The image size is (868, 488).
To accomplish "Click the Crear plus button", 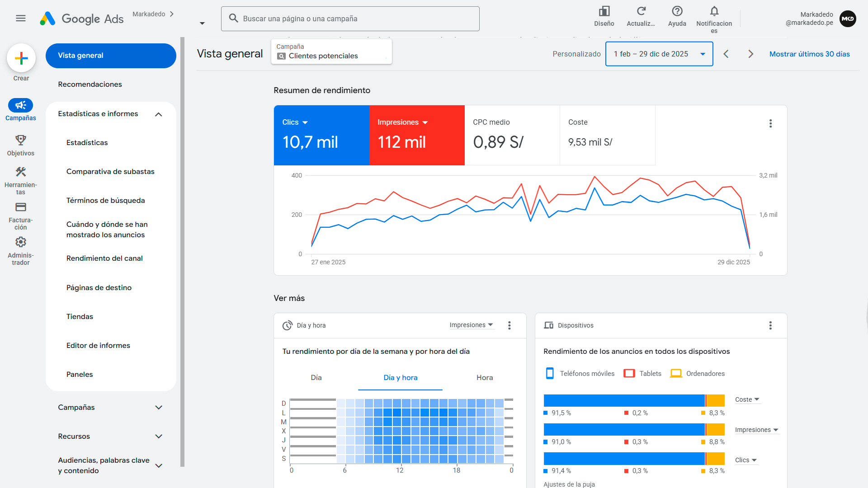I will pyautogui.click(x=21, y=58).
